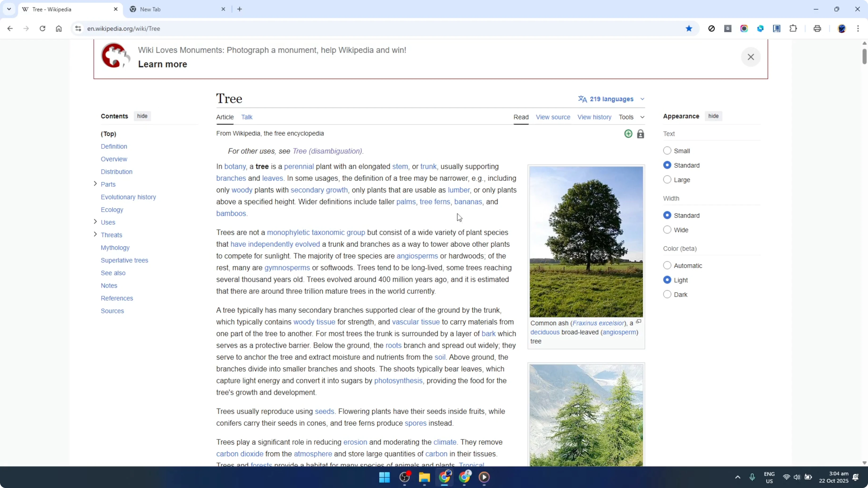Screen dimensions: 868x488
Task: Open the tab search dropdown arrow
Action: [9, 9]
